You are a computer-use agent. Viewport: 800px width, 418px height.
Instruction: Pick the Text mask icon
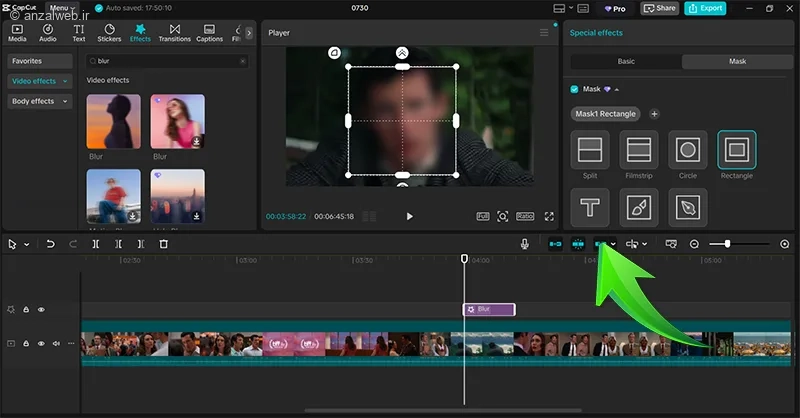coord(589,207)
